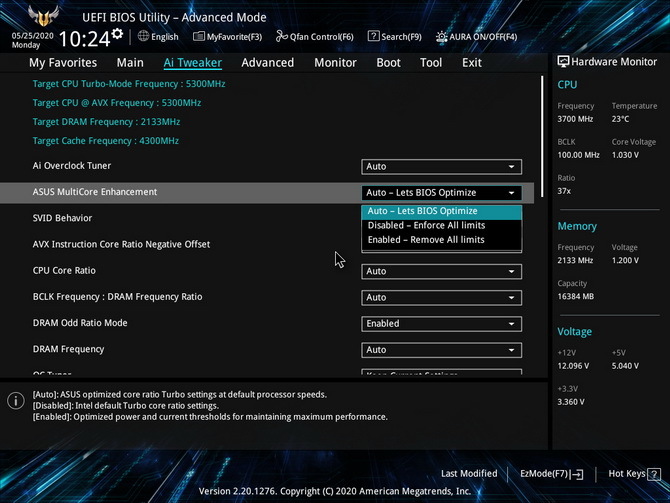Collapse the ASUS MultiCore Enhancement dropdown
This screenshot has width=670, height=503.
click(x=441, y=193)
